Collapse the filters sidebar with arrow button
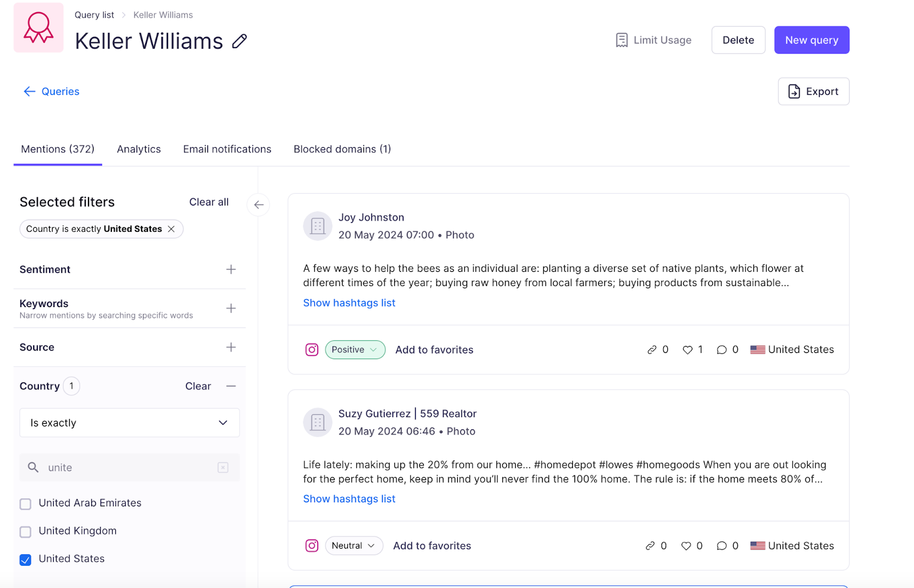 pos(259,204)
